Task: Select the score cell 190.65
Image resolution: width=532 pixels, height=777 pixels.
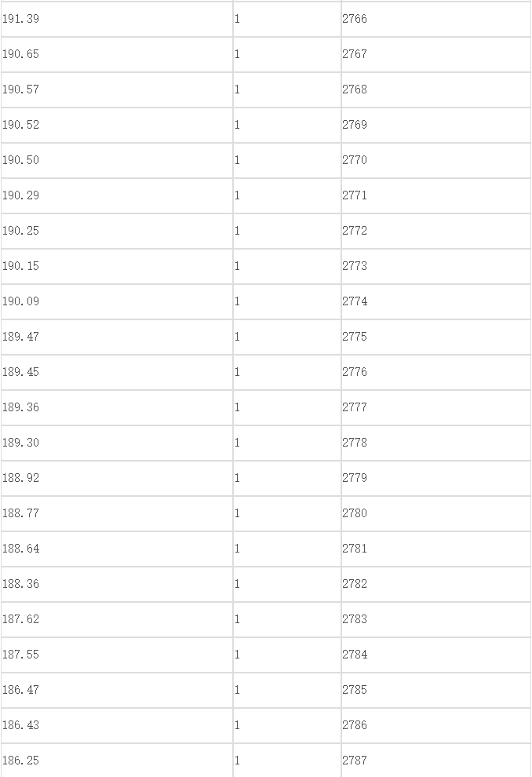Action: pos(117,54)
